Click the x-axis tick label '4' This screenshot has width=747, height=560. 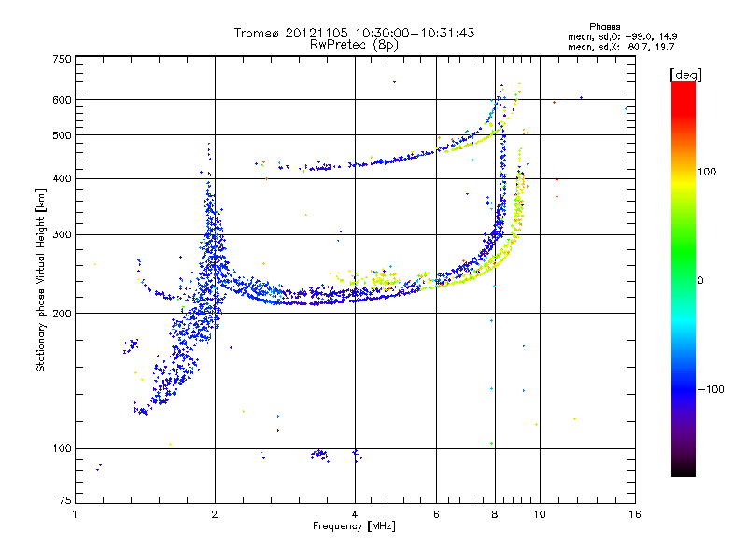click(x=355, y=514)
